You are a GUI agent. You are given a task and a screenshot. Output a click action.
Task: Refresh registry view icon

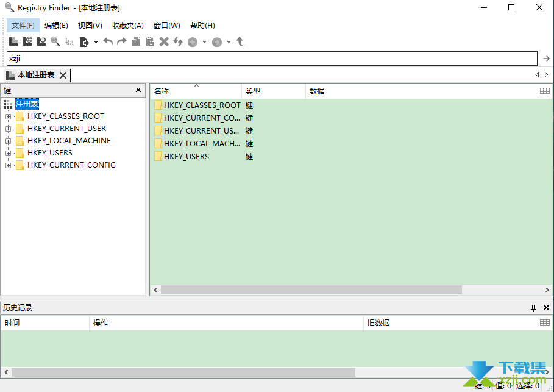coord(178,41)
